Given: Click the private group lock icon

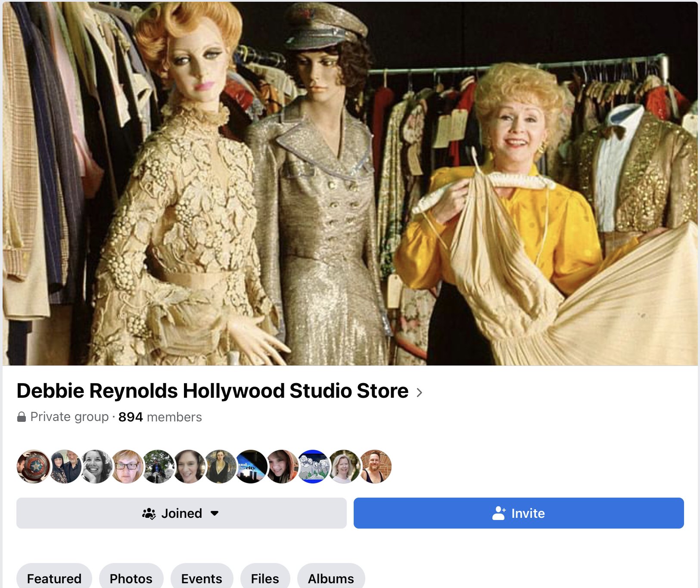Looking at the screenshot, I should coord(21,417).
